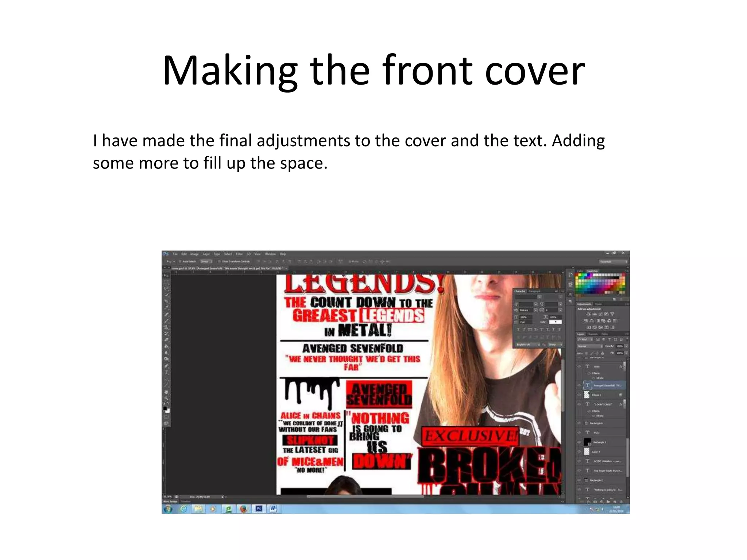Viewport: 747px width, 560px height.
Task: Click the add layer style fx icon
Action: click(x=589, y=502)
